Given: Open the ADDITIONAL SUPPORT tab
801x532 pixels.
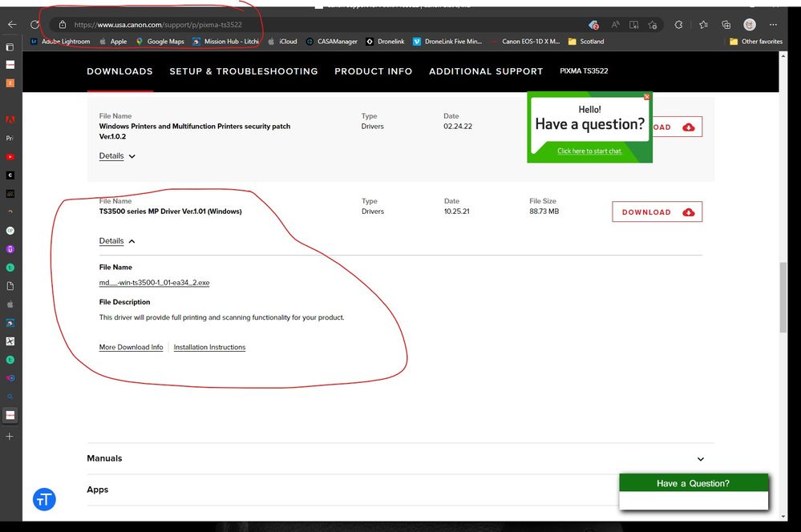Looking at the screenshot, I should (x=486, y=71).
